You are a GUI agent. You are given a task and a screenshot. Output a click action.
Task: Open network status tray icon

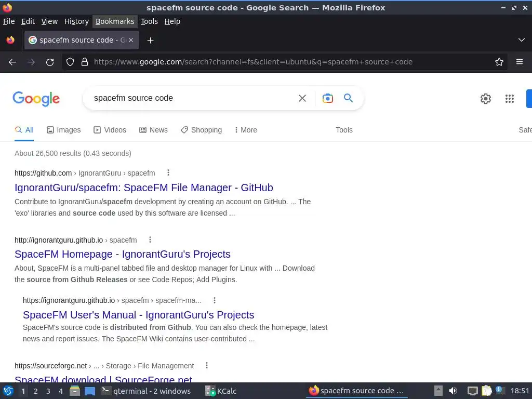tap(472, 391)
